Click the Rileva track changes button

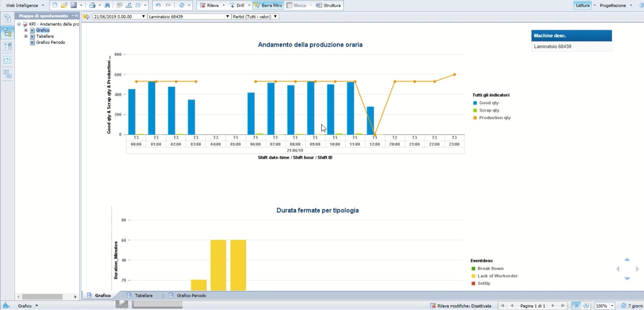tap(209, 5)
